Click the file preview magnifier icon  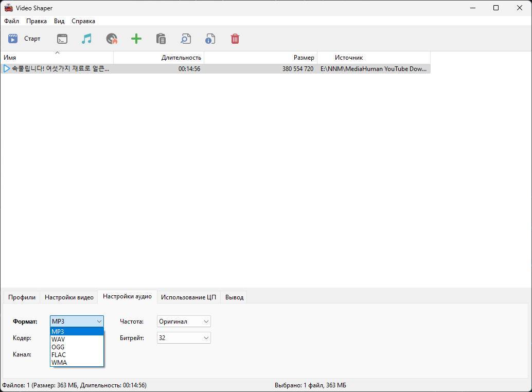pos(186,39)
